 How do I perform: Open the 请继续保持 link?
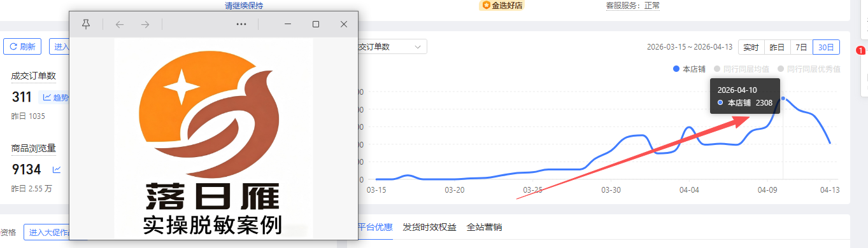pos(244,6)
